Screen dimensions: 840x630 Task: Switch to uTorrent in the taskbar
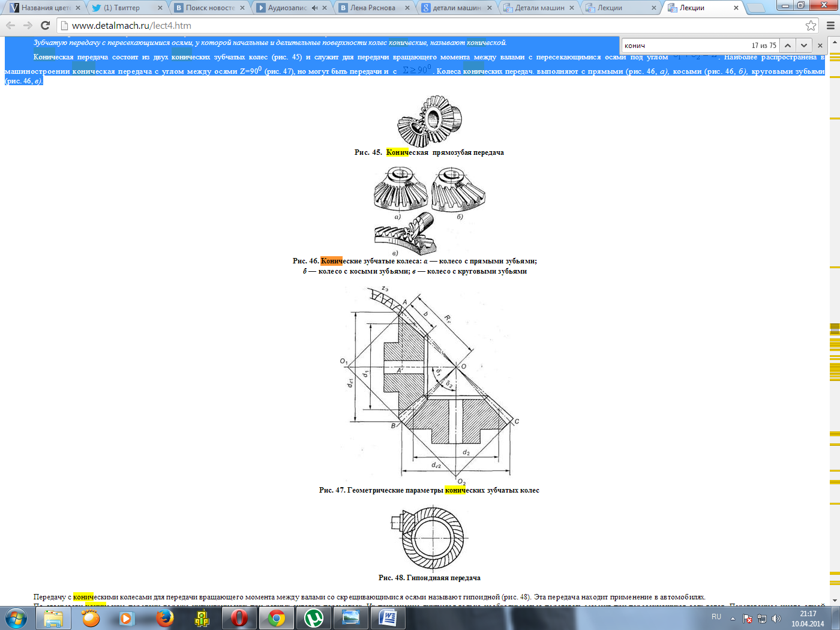314,618
